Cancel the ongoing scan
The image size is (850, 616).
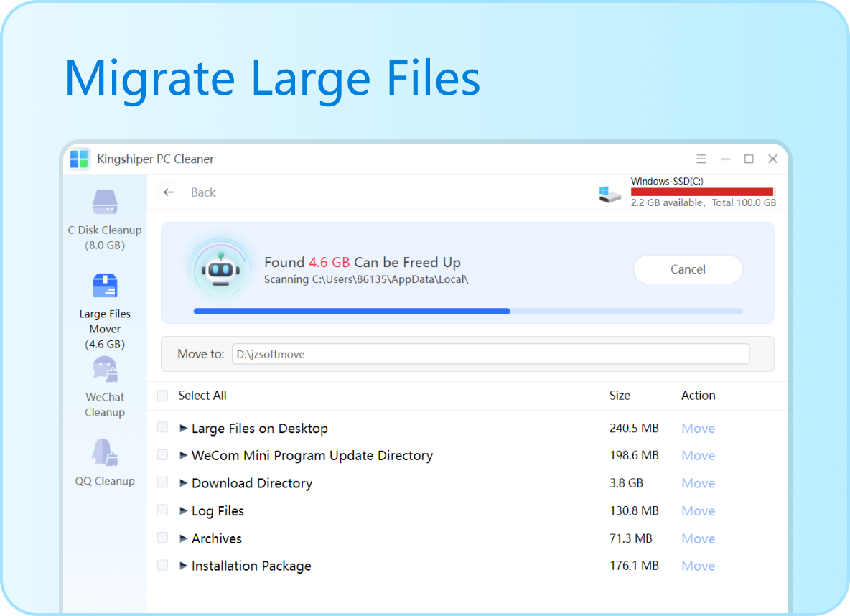(688, 269)
